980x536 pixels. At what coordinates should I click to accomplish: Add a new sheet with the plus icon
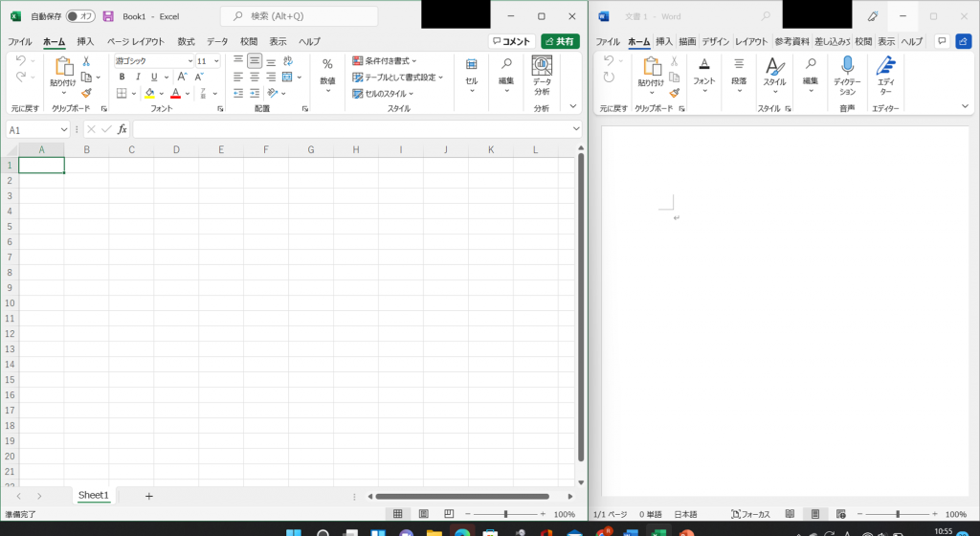tap(148, 496)
